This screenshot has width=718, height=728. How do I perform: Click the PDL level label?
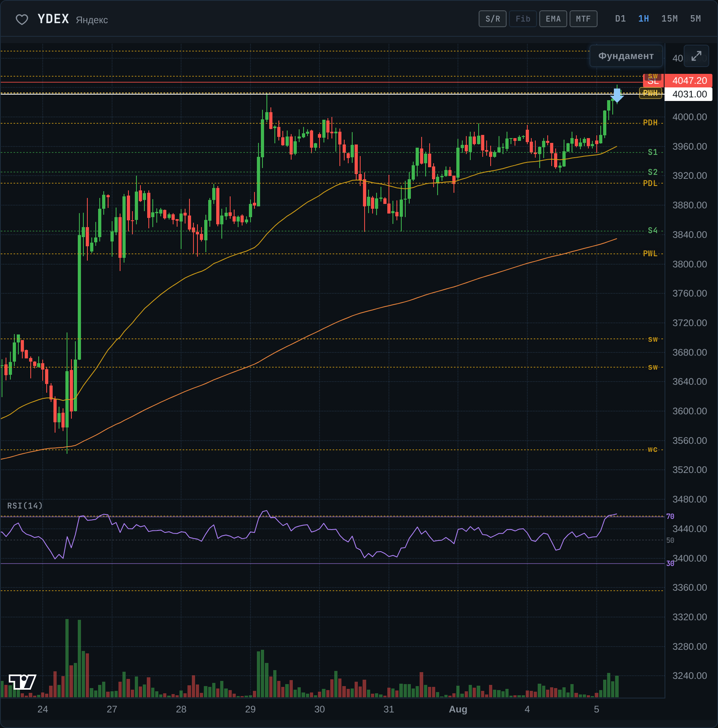click(x=650, y=183)
